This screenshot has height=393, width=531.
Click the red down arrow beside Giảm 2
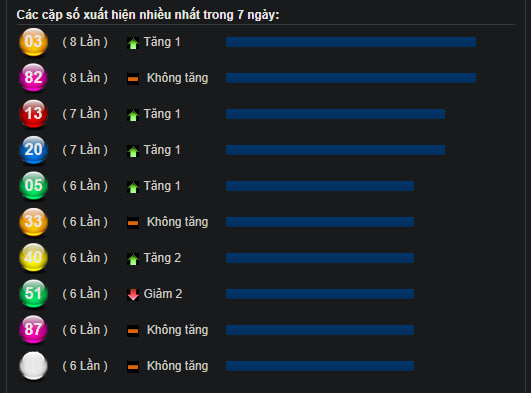coord(133,295)
